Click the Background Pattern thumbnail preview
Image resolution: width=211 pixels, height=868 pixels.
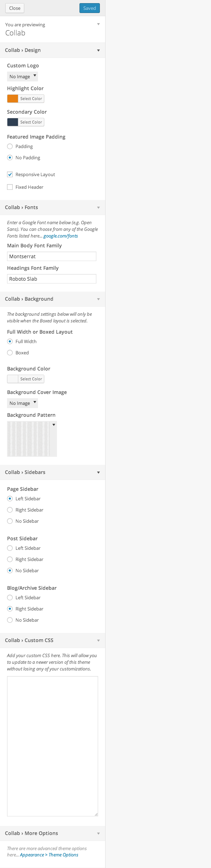[x=28, y=439]
